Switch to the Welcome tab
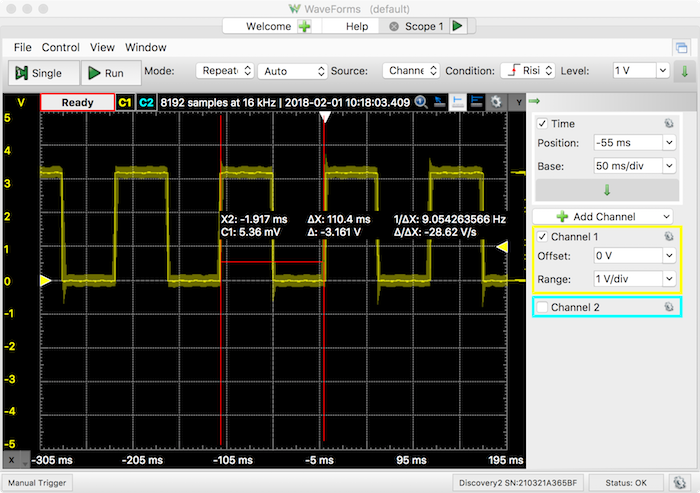The image size is (700, 493). (268, 26)
